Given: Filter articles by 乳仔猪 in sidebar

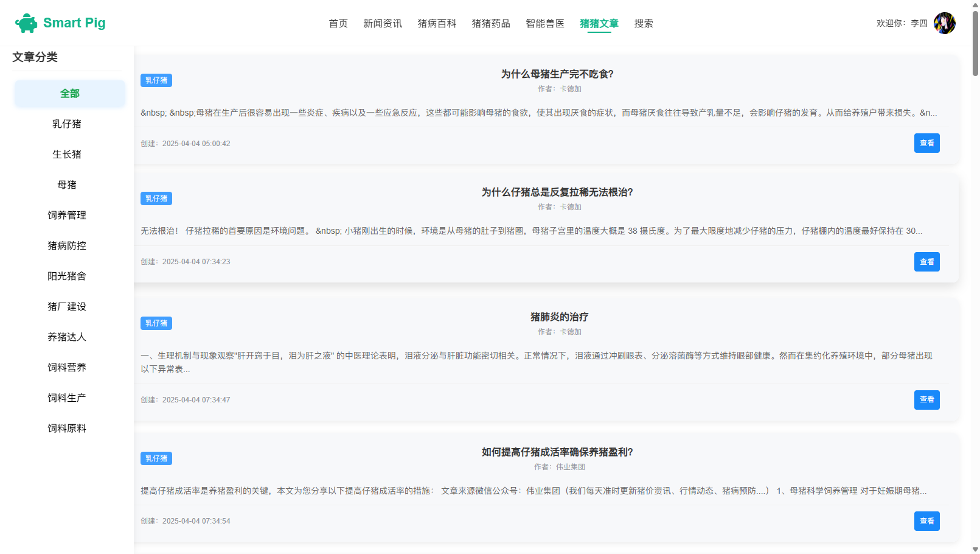Looking at the screenshot, I should [x=67, y=124].
